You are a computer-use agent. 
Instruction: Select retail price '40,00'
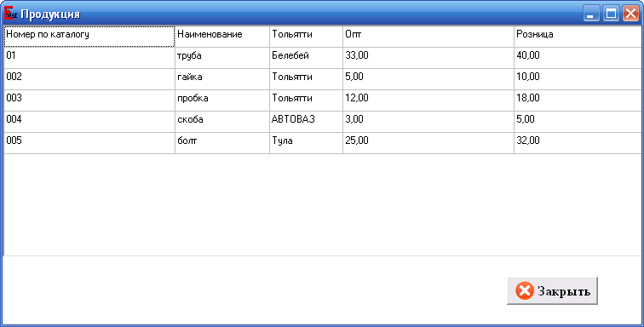click(577, 58)
